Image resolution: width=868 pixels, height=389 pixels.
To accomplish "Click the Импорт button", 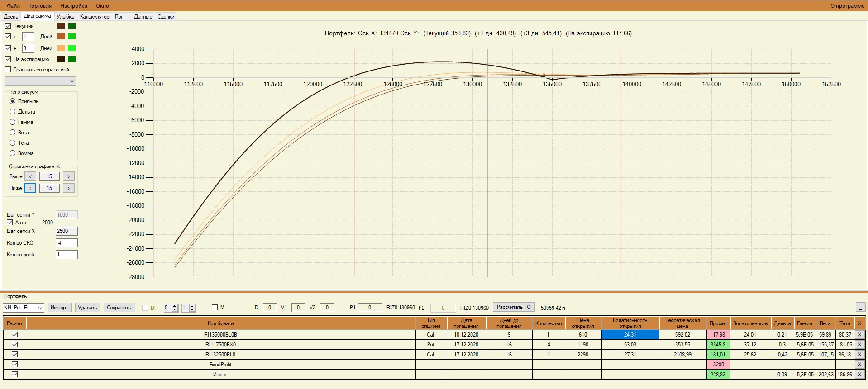I will pos(59,308).
